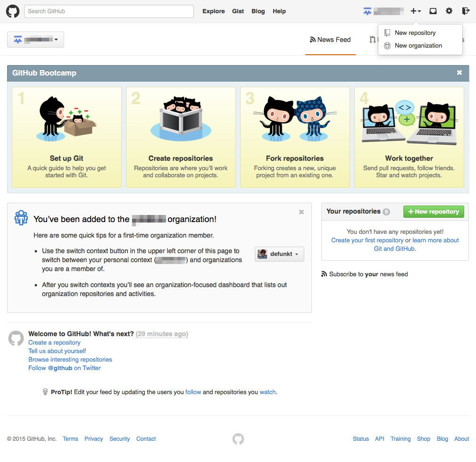Click the footer GitHub mark icon
The image size is (476, 462).
pos(238,439)
